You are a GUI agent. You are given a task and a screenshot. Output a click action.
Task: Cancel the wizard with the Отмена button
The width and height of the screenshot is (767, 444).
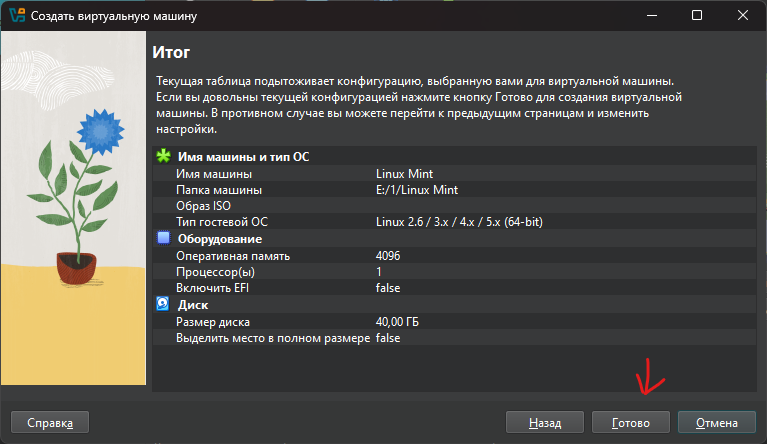[717, 422]
